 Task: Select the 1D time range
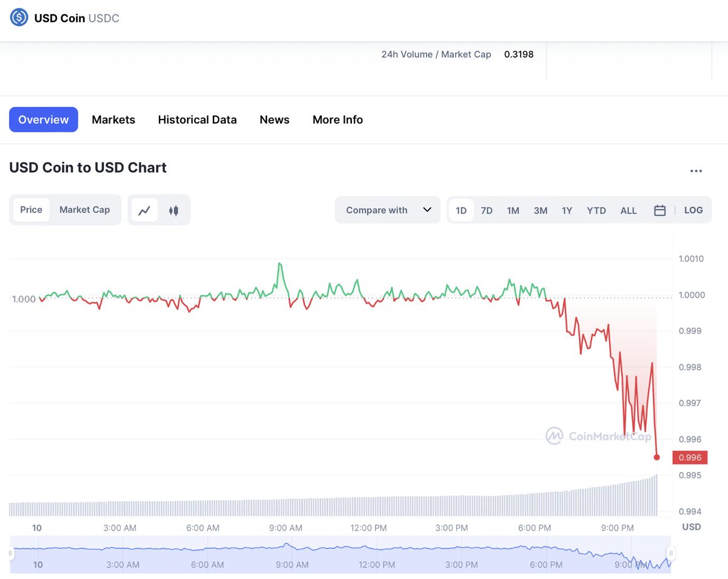461,210
